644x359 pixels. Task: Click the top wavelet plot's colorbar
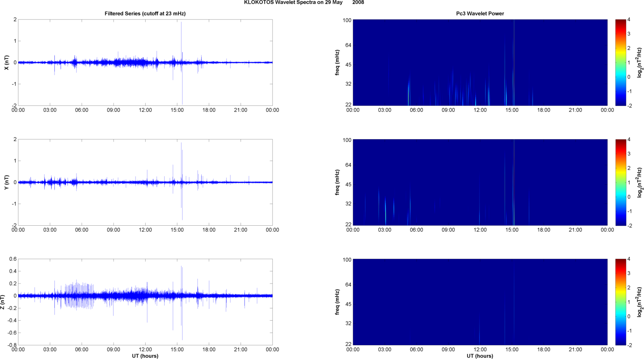click(x=620, y=62)
